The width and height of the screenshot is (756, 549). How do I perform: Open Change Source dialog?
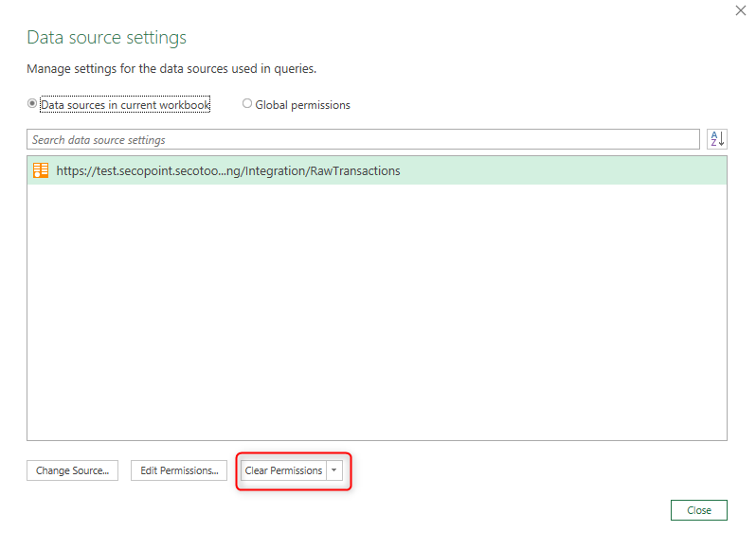pyautogui.click(x=72, y=470)
